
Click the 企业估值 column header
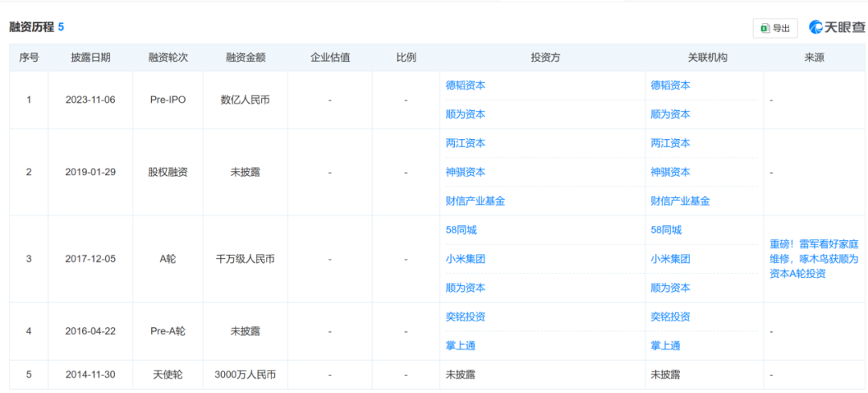330,58
